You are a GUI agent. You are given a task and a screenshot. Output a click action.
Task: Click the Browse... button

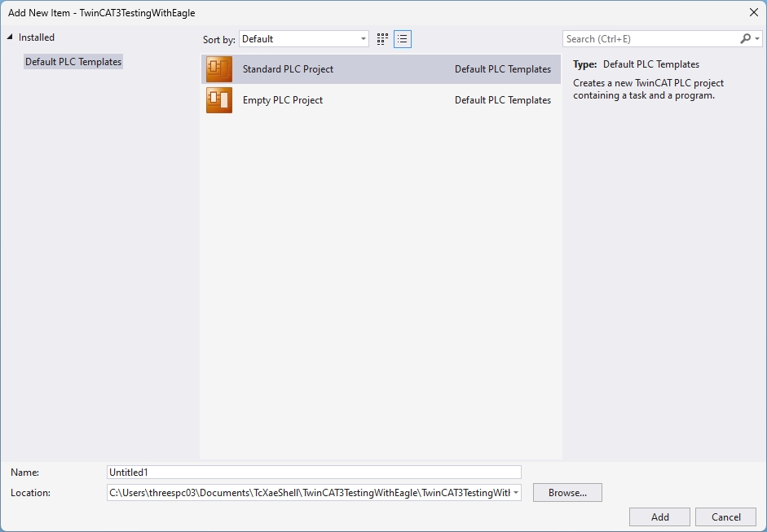[567, 492]
